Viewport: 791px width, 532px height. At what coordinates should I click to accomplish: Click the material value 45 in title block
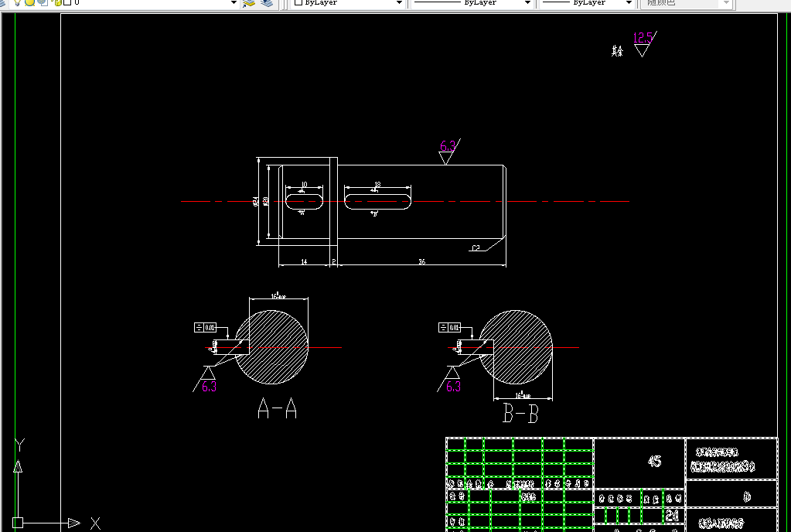[654, 462]
